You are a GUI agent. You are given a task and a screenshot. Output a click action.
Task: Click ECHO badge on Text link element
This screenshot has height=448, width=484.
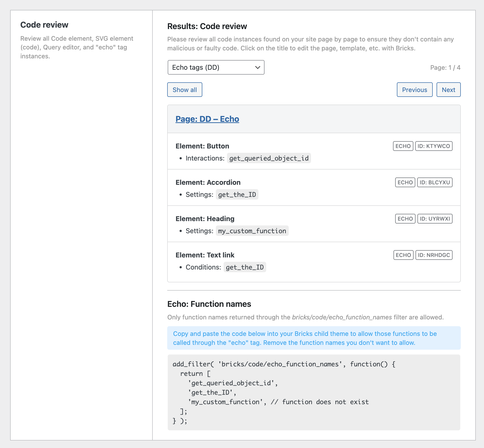click(403, 255)
